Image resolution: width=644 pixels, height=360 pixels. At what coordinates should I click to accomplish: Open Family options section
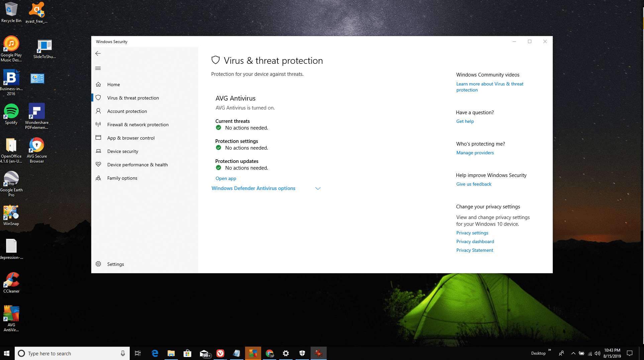click(145, 178)
